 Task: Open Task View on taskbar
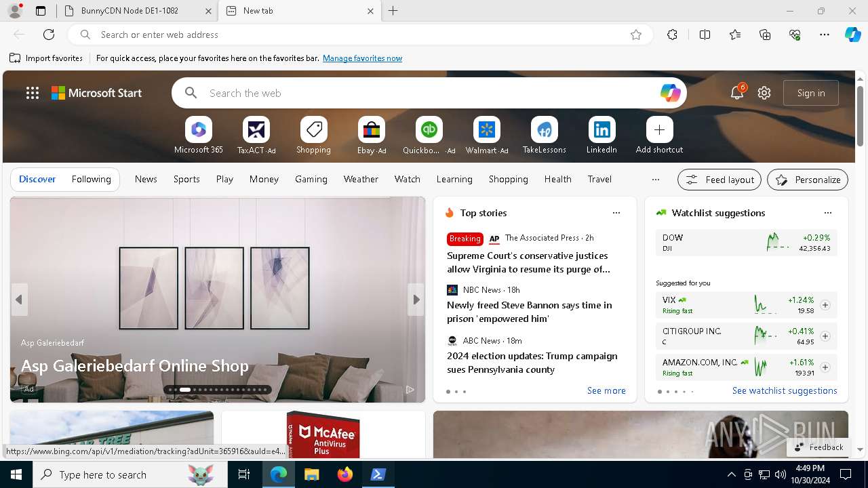[x=244, y=474]
